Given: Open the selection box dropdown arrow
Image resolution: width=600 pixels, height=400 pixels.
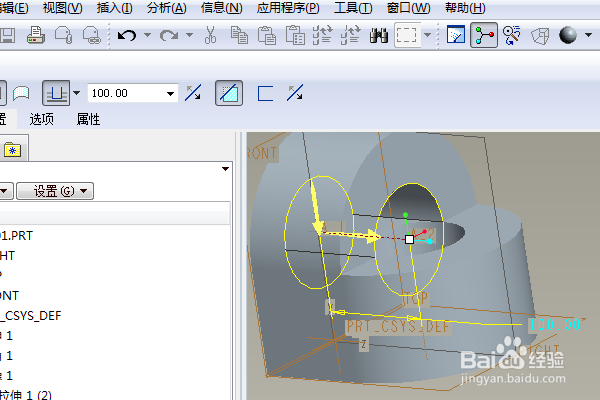Looking at the screenshot, I should [427, 35].
